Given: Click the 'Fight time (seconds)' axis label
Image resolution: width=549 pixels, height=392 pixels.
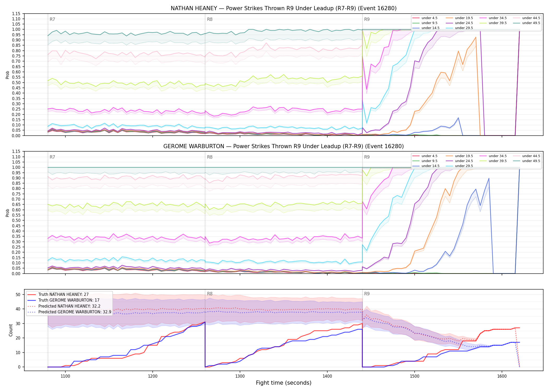Looking at the screenshot, I should (x=284, y=383).
